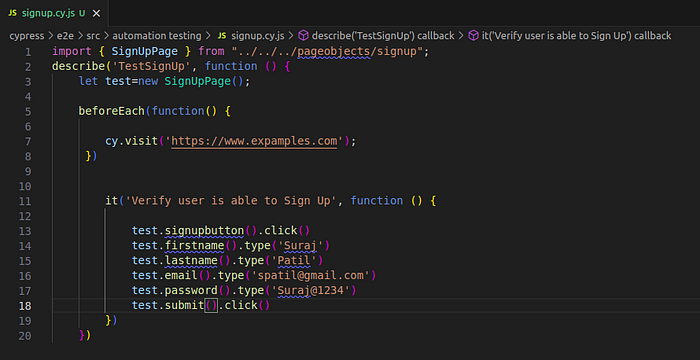
Task: Expand breadcrumb chevron after src
Action: tap(106, 36)
